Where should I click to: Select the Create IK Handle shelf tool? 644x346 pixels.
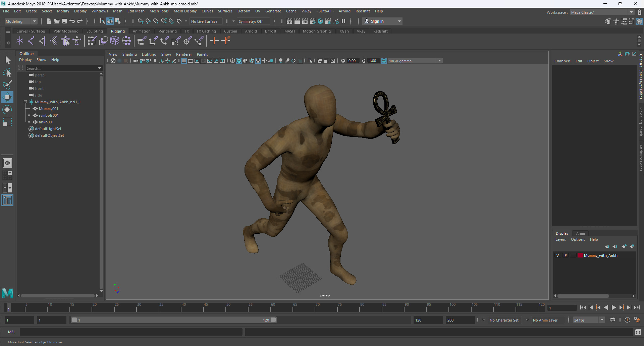[x=43, y=41]
